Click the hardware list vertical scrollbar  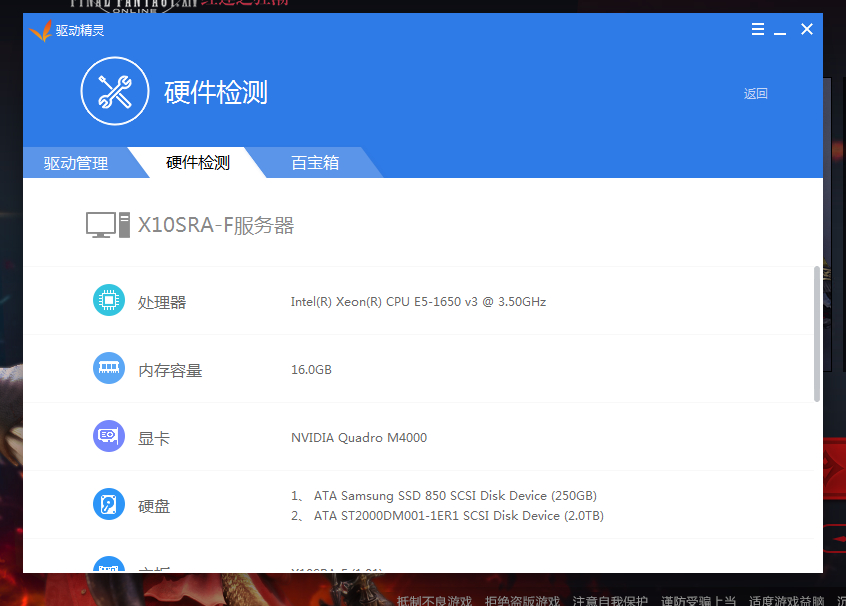pyautogui.click(x=817, y=333)
